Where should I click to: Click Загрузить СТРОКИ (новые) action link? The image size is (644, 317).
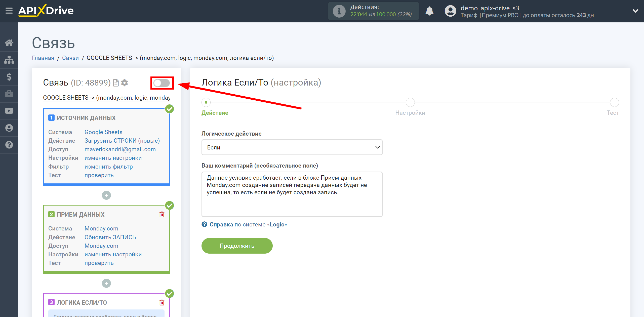click(122, 141)
